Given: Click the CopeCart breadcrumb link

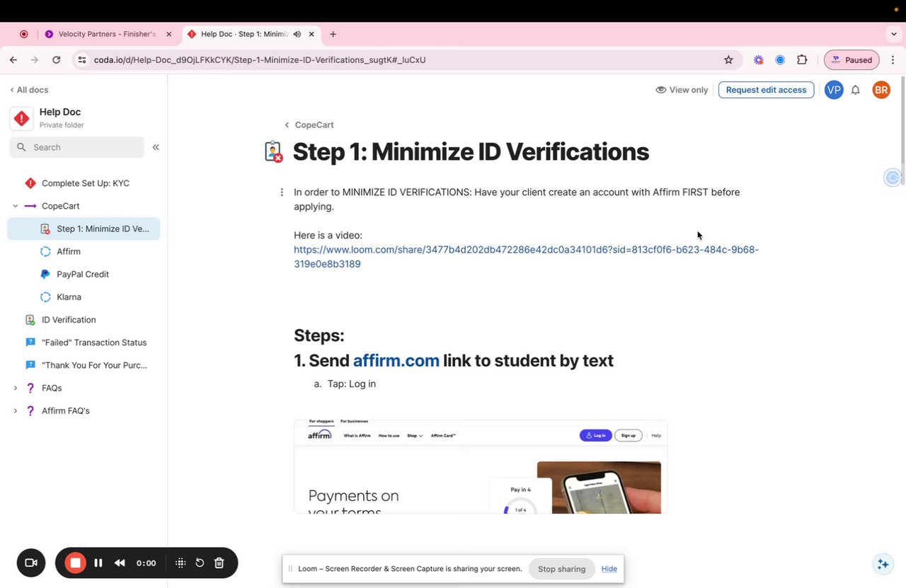Looking at the screenshot, I should [x=314, y=125].
